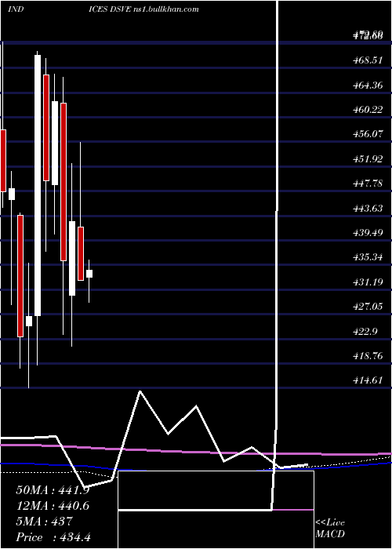The width and height of the screenshot is (392, 549).
Task: Click the MACD histogram box
Action: [216, 510]
